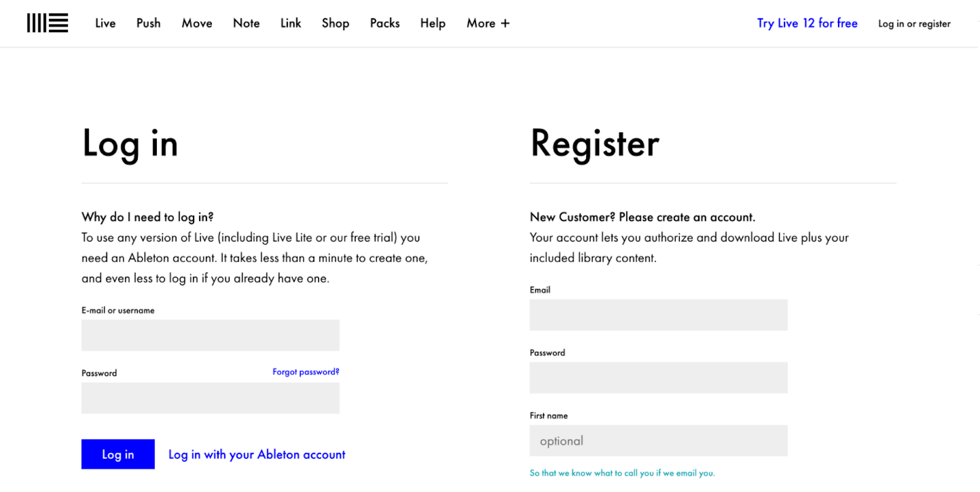
Task: Select Link in the navigation bar
Action: 290,23
